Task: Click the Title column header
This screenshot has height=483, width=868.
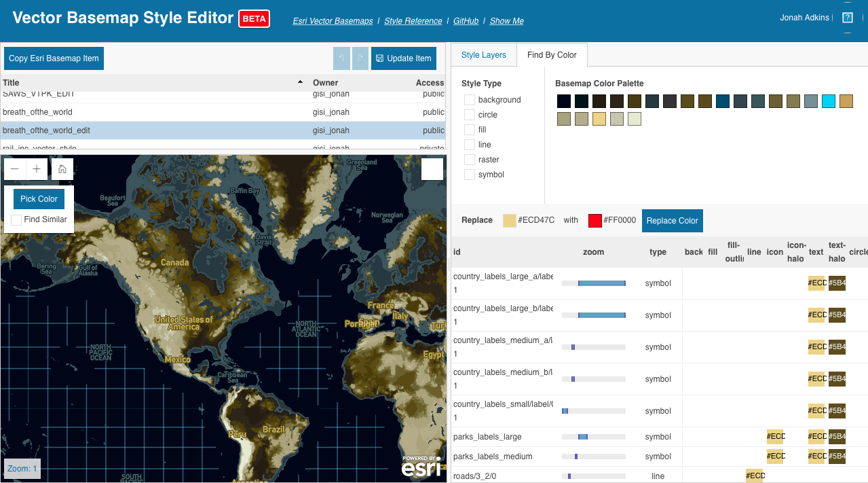Action: click(11, 83)
